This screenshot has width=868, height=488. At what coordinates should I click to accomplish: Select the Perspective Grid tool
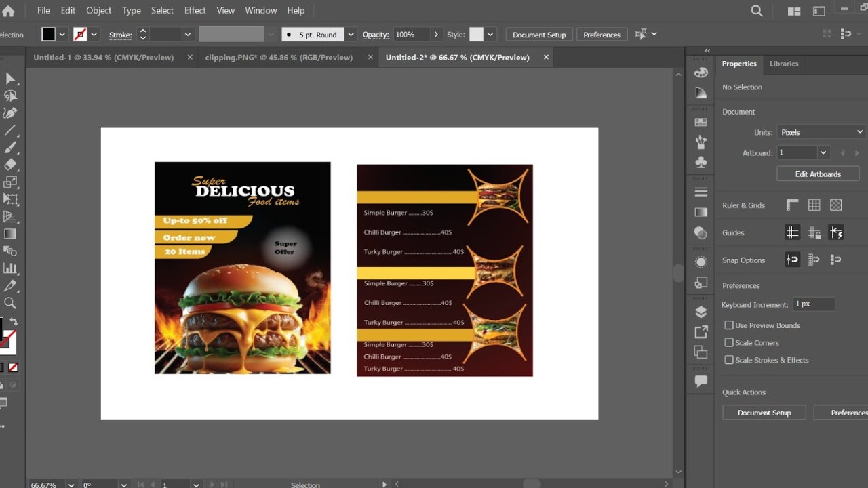[x=10, y=217]
